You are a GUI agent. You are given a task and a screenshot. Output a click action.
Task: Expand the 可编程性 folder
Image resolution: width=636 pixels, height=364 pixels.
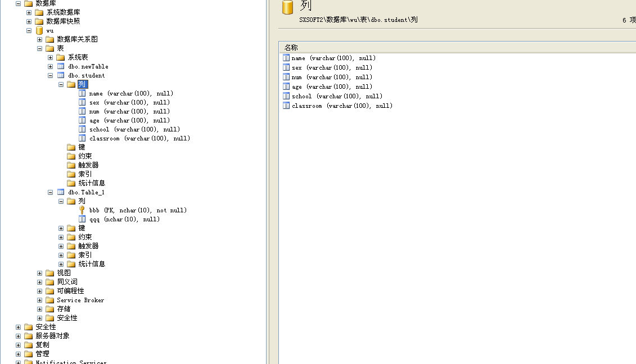click(39, 291)
